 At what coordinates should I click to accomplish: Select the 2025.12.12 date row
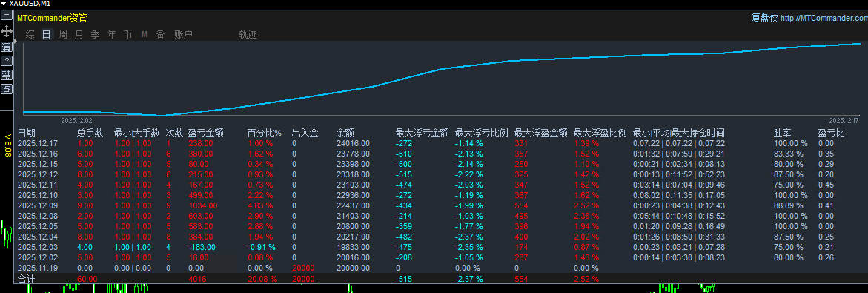pyautogui.click(x=38, y=174)
